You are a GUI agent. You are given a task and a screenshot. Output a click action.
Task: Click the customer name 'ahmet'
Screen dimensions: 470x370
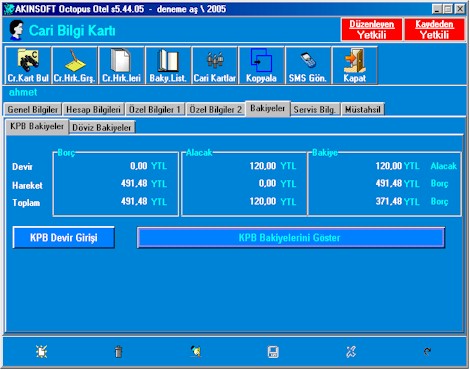23,92
